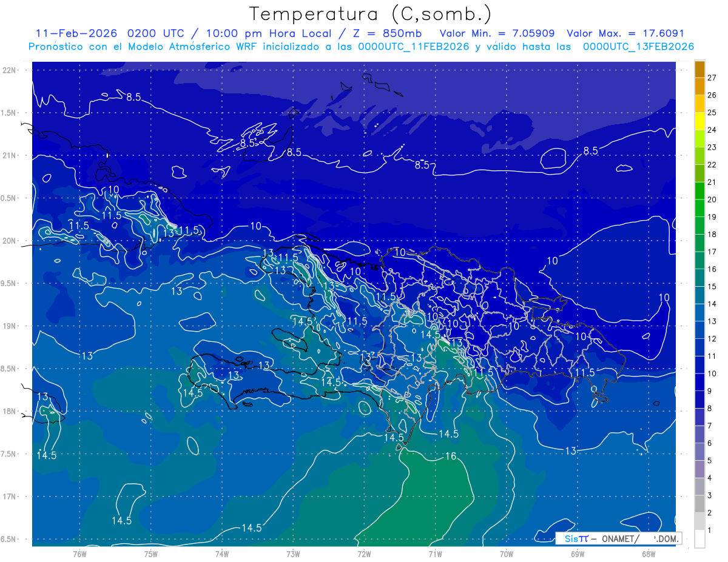Click color scale label "25"
The height and width of the screenshot is (562, 728).
[712, 113]
